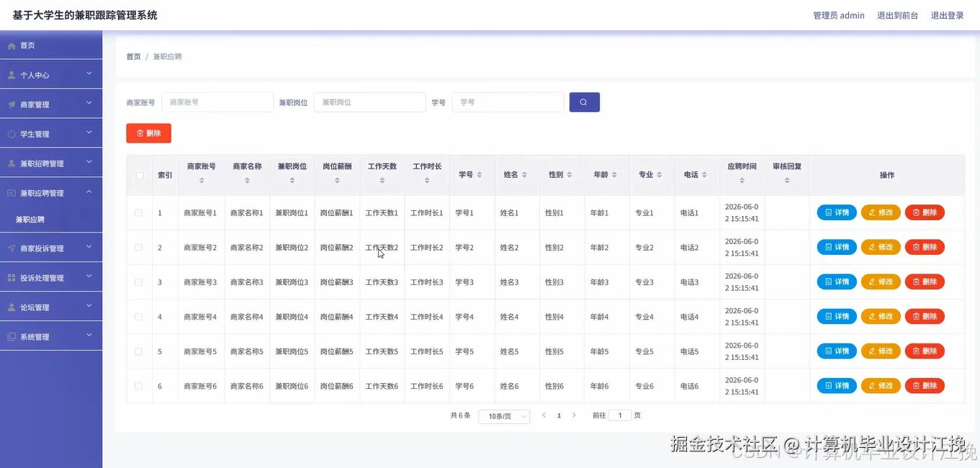Toggle the select-all checkbox in table header
Screen dimensions: 980x468
139,174
